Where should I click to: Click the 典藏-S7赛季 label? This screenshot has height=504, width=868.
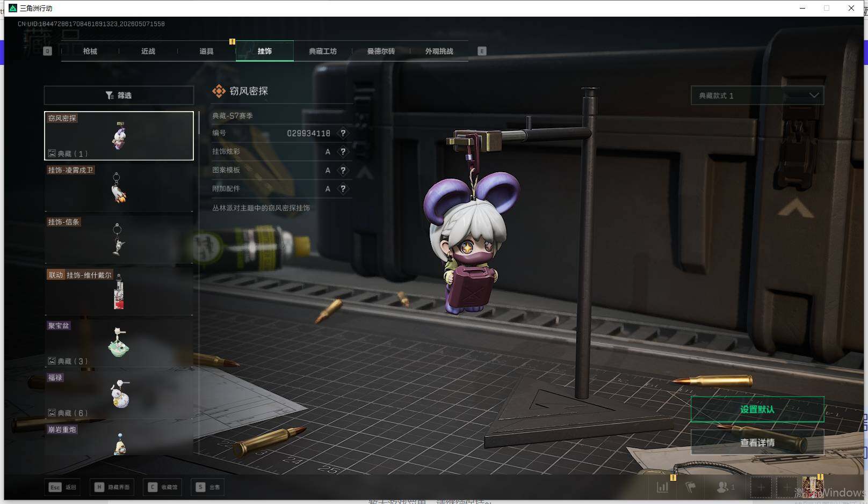233,115
